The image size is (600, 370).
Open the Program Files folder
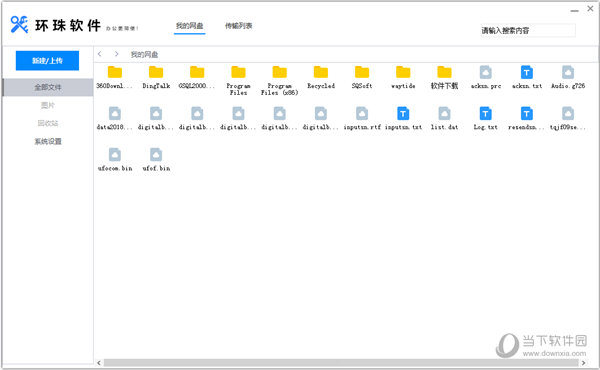[238, 72]
